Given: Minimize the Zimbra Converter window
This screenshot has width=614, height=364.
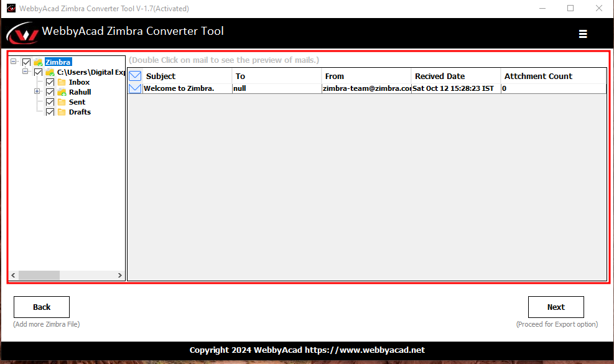Looking at the screenshot, I should (x=542, y=8).
